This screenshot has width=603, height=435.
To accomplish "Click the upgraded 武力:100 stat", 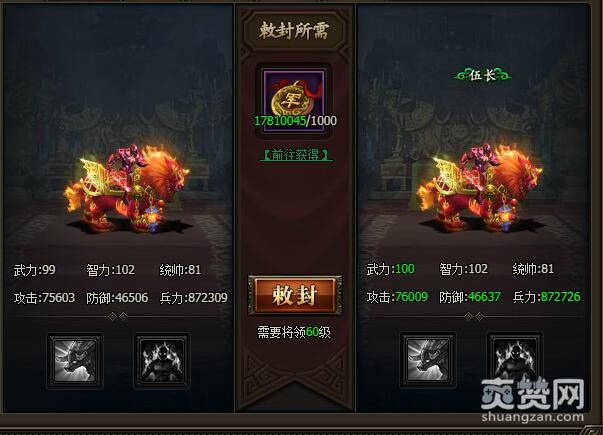I will (x=391, y=269).
